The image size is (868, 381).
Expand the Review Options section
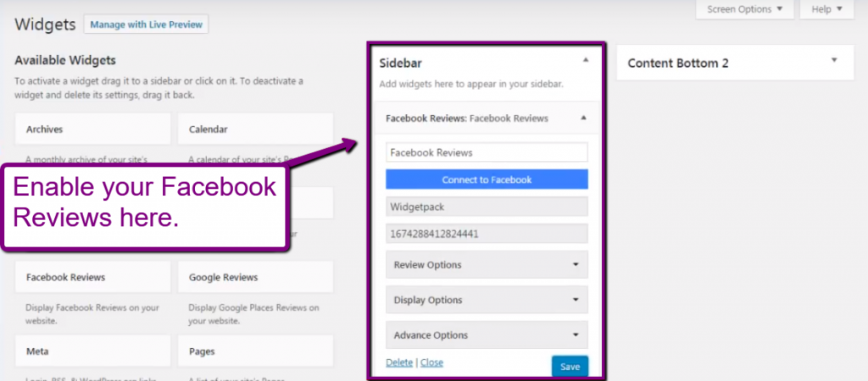pos(487,265)
